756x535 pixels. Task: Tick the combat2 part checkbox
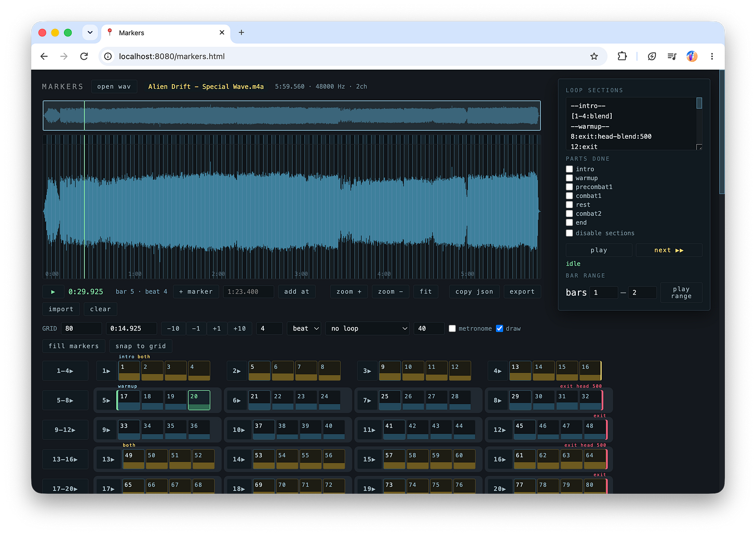pyautogui.click(x=570, y=213)
